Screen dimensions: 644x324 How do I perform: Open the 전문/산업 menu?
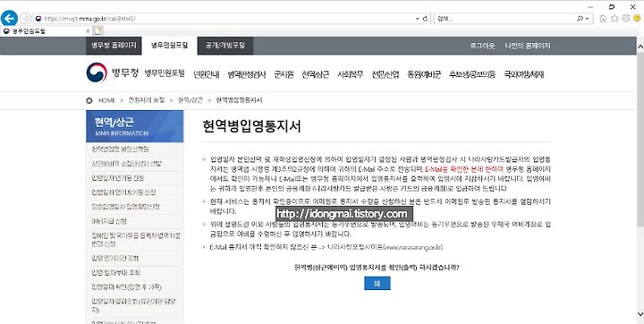point(386,74)
